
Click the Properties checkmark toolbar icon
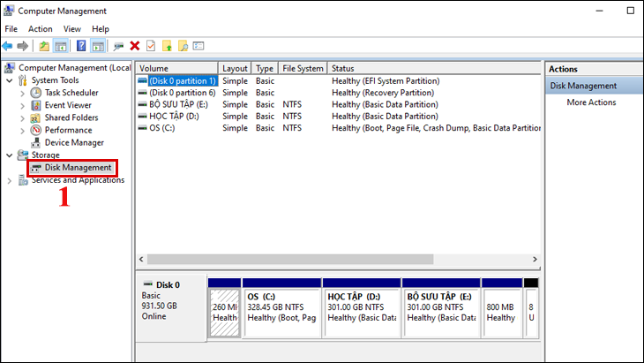pos(151,46)
